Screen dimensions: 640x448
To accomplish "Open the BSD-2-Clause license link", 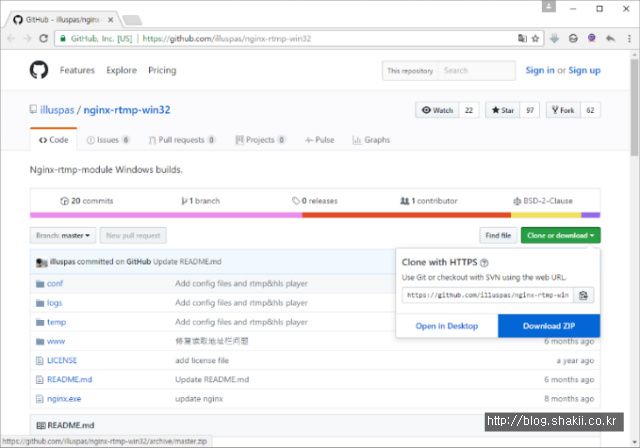I will click(543, 201).
